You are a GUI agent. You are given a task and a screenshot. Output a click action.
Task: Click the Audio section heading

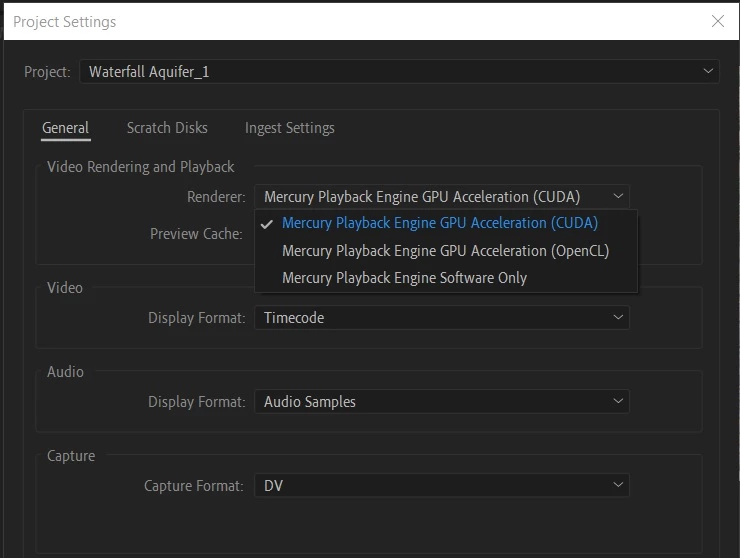(x=66, y=372)
